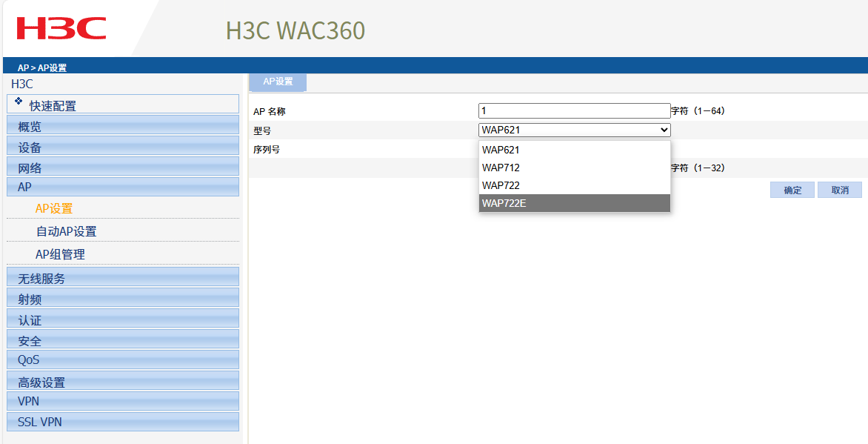Expand the 安全 security section
This screenshot has height=444, width=868.
tap(123, 339)
